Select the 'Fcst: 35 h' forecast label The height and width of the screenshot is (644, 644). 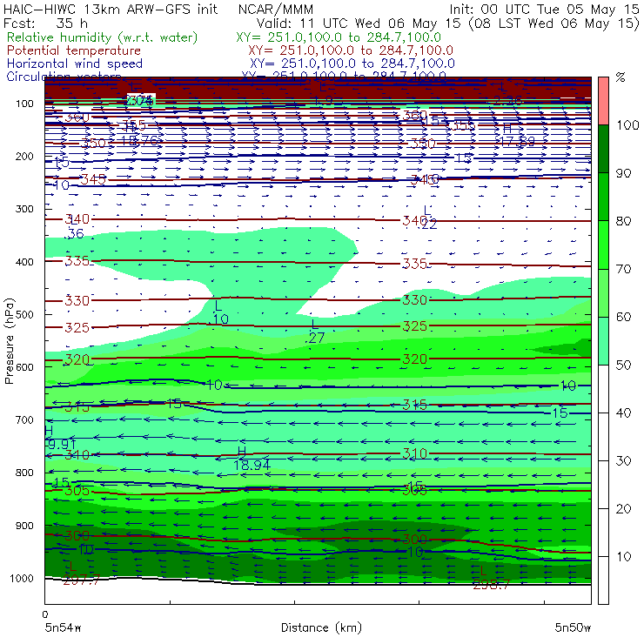click(45, 23)
